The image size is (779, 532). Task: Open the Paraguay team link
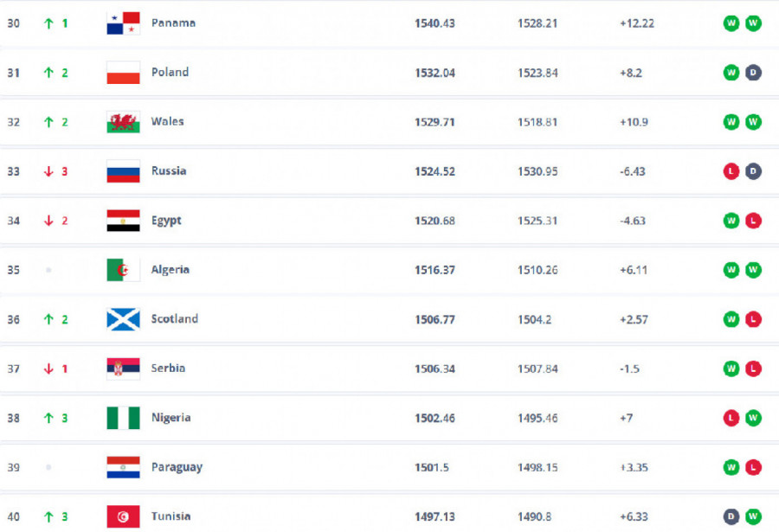pos(177,467)
